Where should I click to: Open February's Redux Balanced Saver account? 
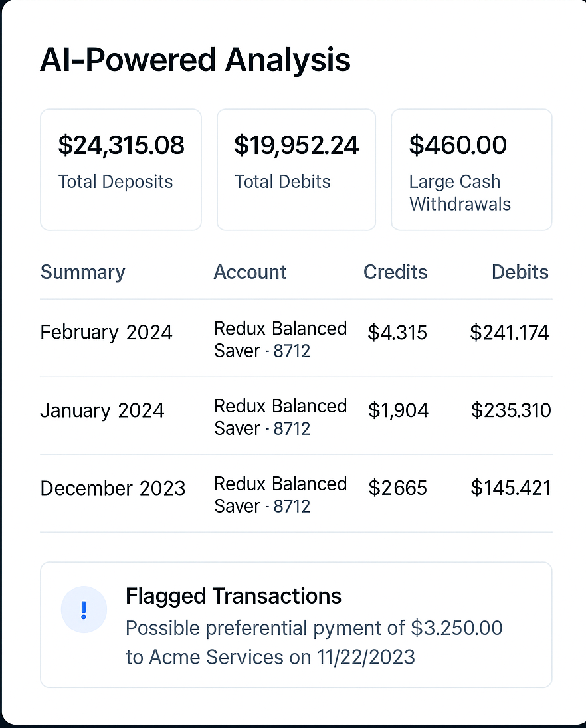pyautogui.click(x=280, y=339)
